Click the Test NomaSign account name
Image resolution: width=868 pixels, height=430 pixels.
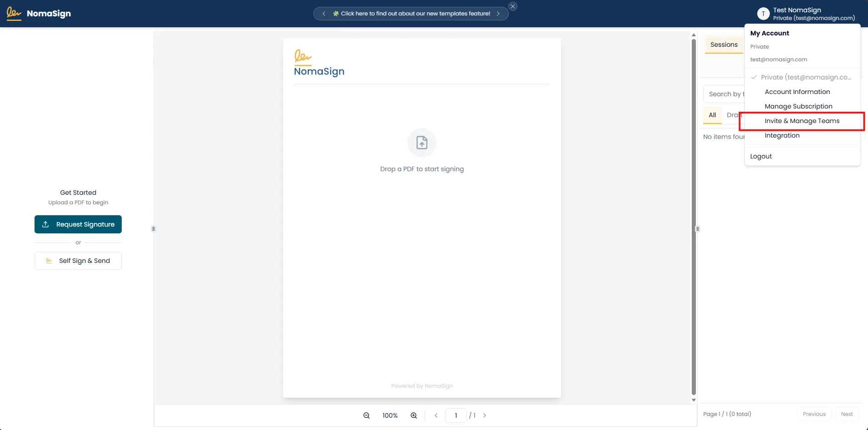pyautogui.click(x=797, y=10)
